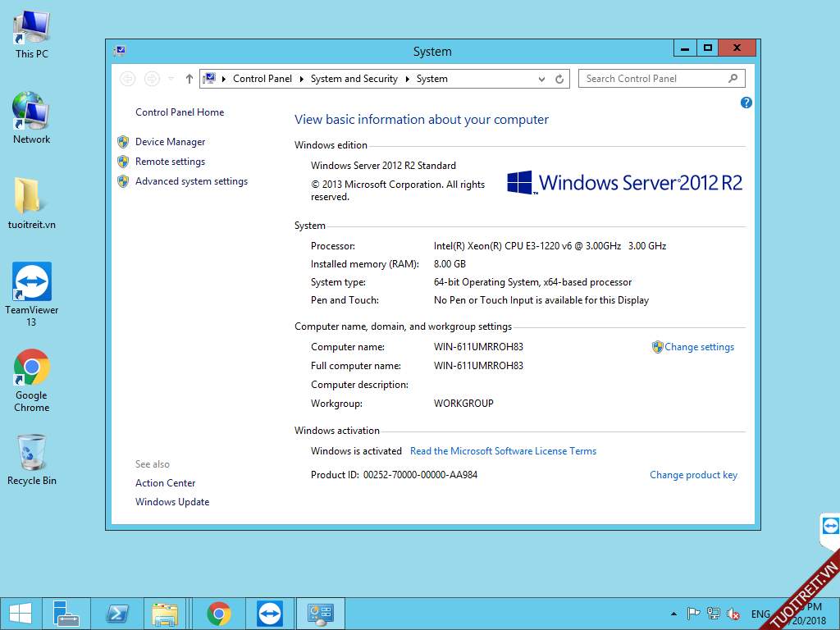Open the Windows Start button
Image resolution: width=840 pixels, height=630 pixels.
(20, 613)
